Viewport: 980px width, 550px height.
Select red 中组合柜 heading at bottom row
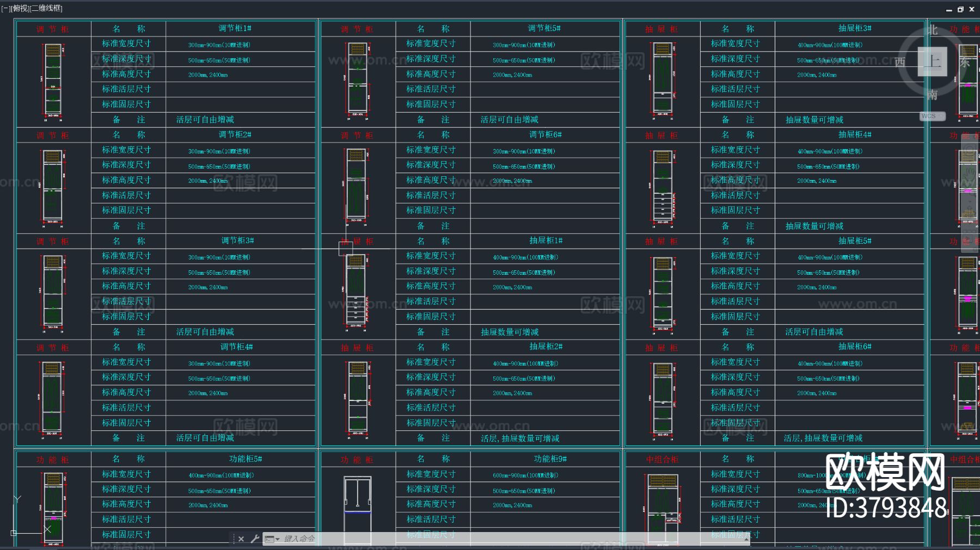click(x=662, y=460)
